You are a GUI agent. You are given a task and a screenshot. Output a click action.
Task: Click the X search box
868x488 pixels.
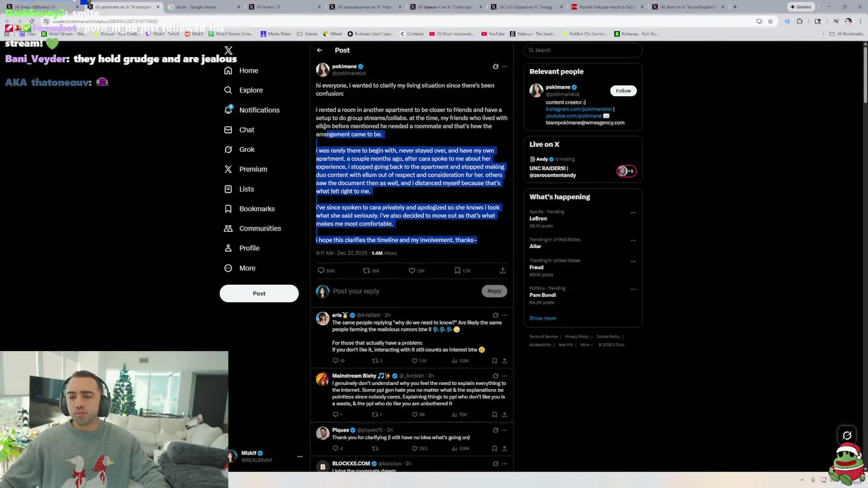click(x=583, y=50)
